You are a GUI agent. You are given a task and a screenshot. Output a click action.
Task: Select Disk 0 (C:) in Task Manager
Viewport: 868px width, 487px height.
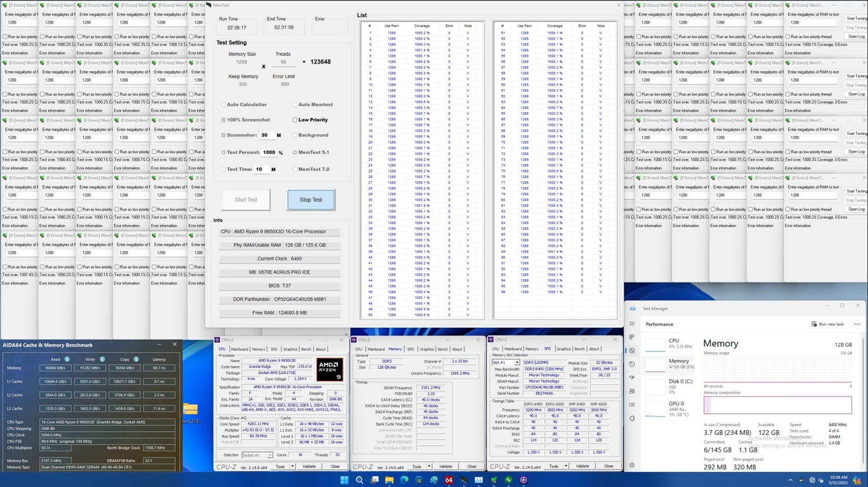[669, 386]
